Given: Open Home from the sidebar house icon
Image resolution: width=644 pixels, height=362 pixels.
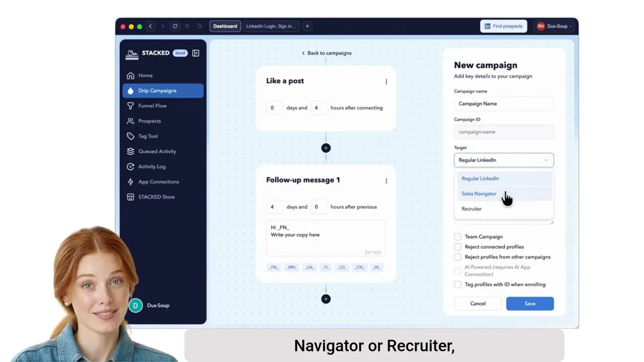Looking at the screenshot, I should click(130, 75).
